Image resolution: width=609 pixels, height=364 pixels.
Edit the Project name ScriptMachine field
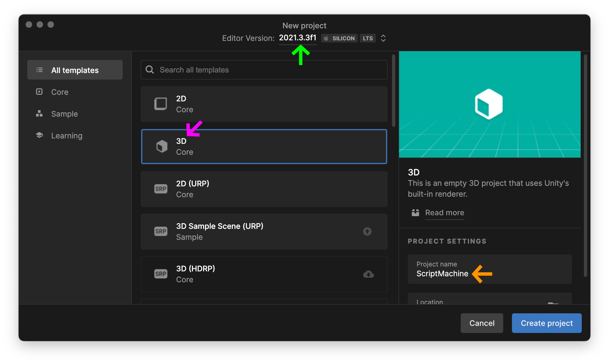point(442,274)
